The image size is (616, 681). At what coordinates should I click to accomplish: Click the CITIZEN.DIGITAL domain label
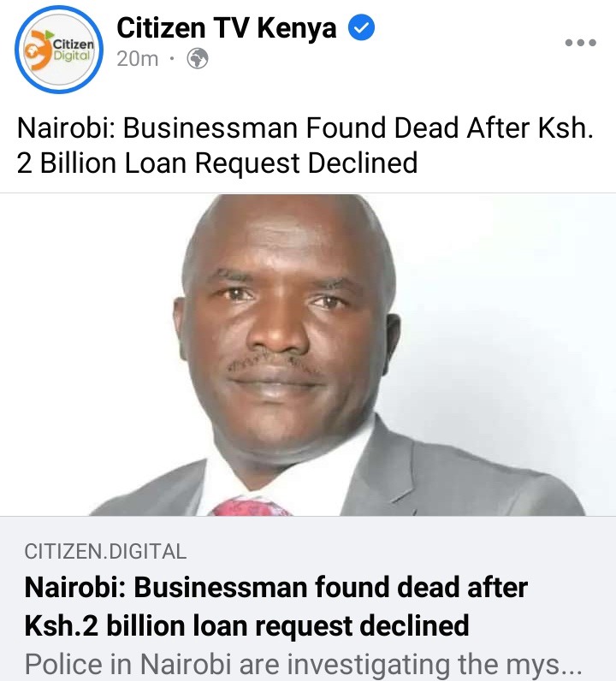[105, 552]
